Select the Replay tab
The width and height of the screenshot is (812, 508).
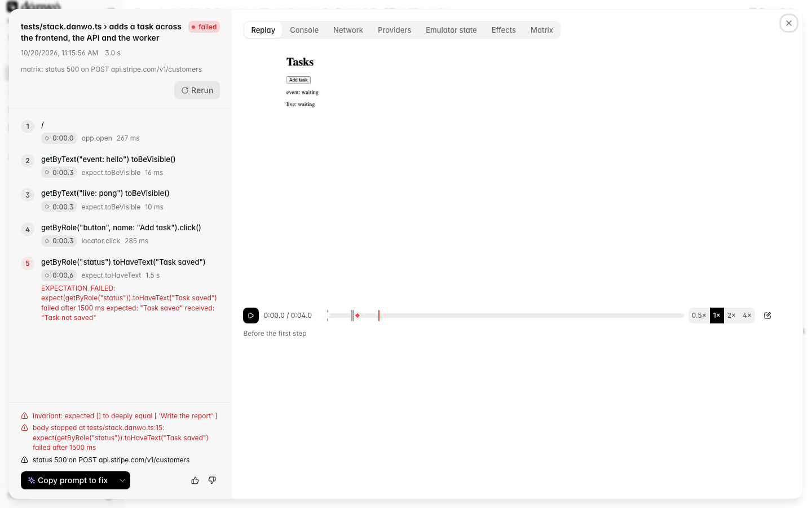(263, 30)
